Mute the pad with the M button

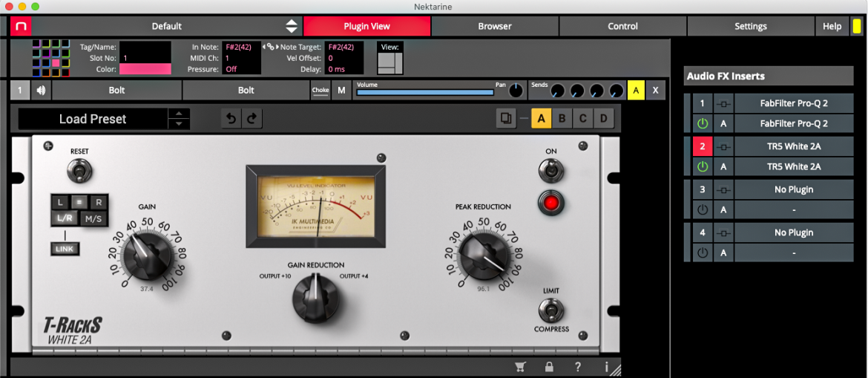[x=341, y=91]
